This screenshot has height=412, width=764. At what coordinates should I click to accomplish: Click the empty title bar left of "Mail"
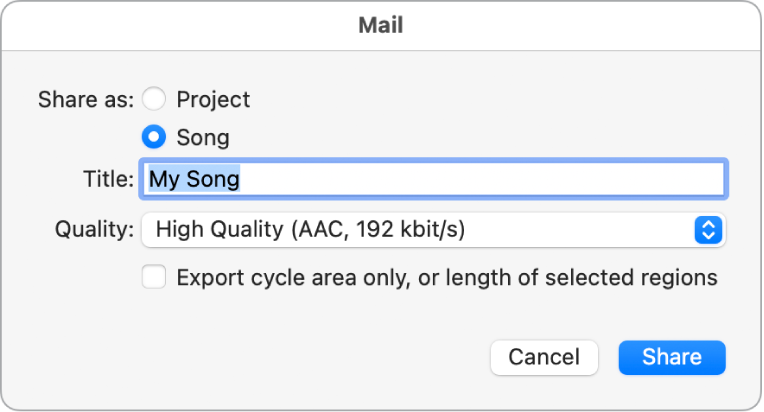[150, 25]
